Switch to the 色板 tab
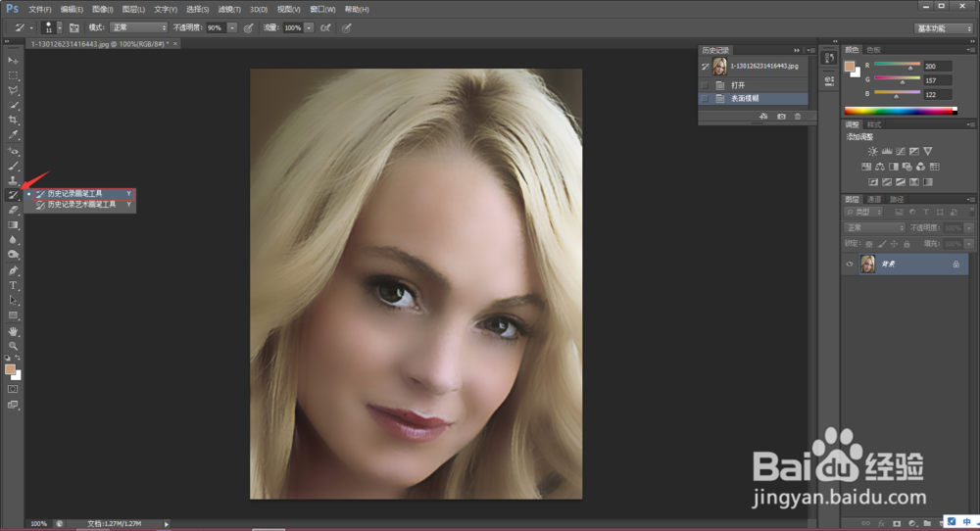The height and width of the screenshot is (531, 980). (873, 49)
